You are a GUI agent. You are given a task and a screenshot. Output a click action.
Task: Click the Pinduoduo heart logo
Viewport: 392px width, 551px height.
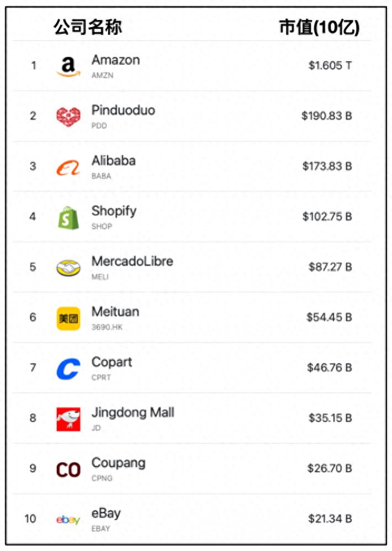click(x=68, y=116)
